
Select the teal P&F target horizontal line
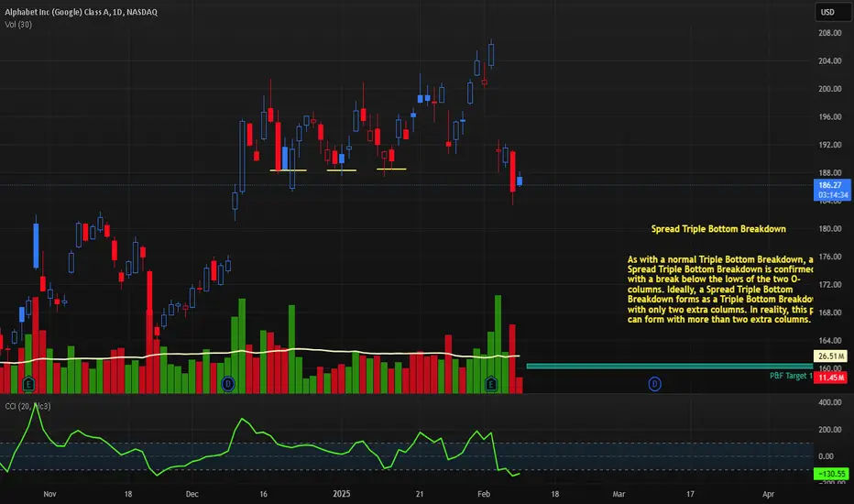coord(670,367)
